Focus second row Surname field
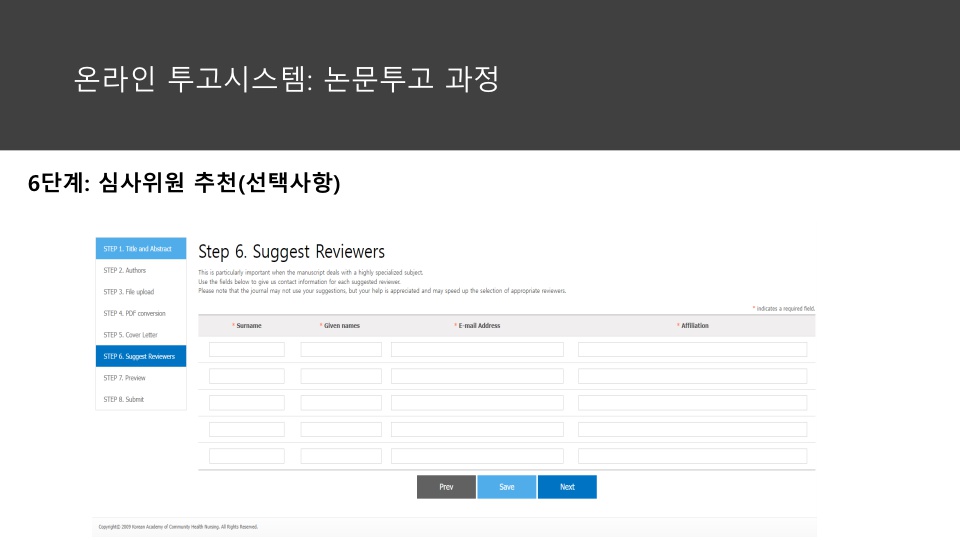Screen dimensions: 960x540 coord(247,376)
